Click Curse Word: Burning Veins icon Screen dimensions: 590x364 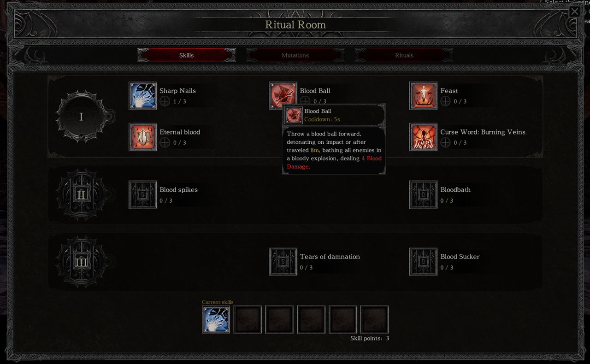[423, 137]
